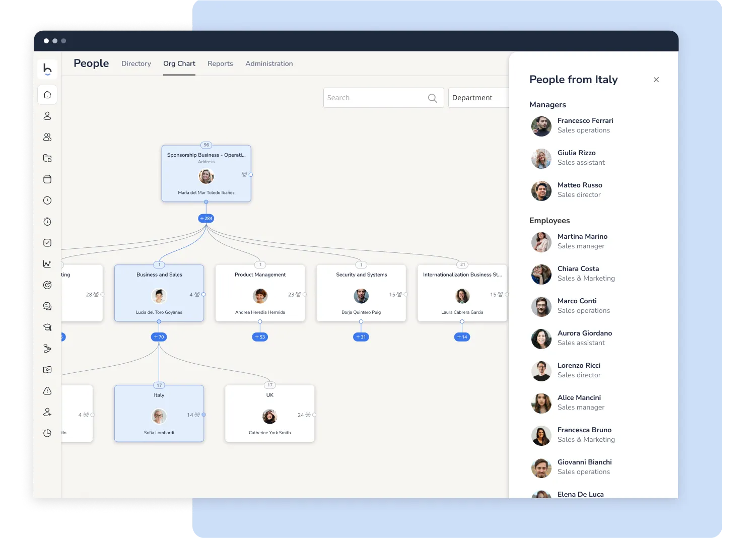Click Francesca Bruno's name
This screenshot has height=538, width=756.
584,430
